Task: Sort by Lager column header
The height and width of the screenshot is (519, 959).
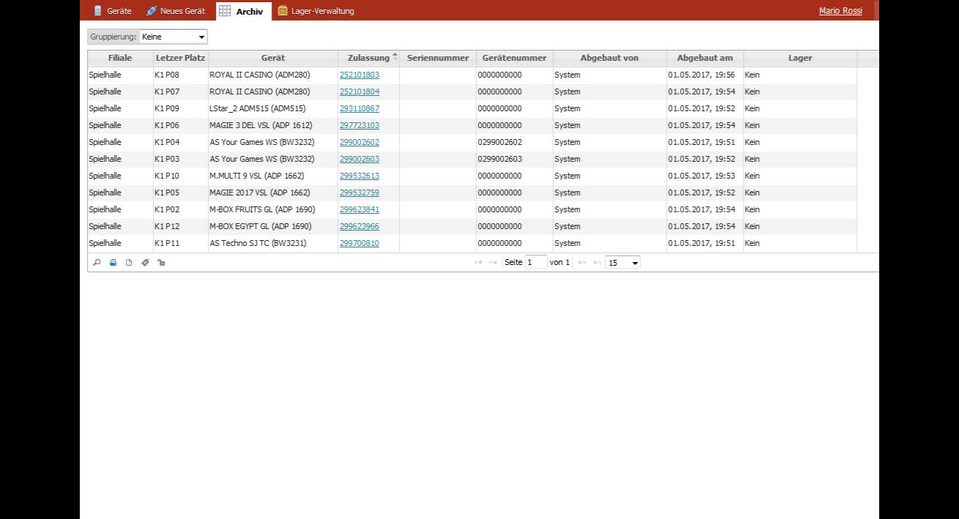Action: (x=800, y=58)
